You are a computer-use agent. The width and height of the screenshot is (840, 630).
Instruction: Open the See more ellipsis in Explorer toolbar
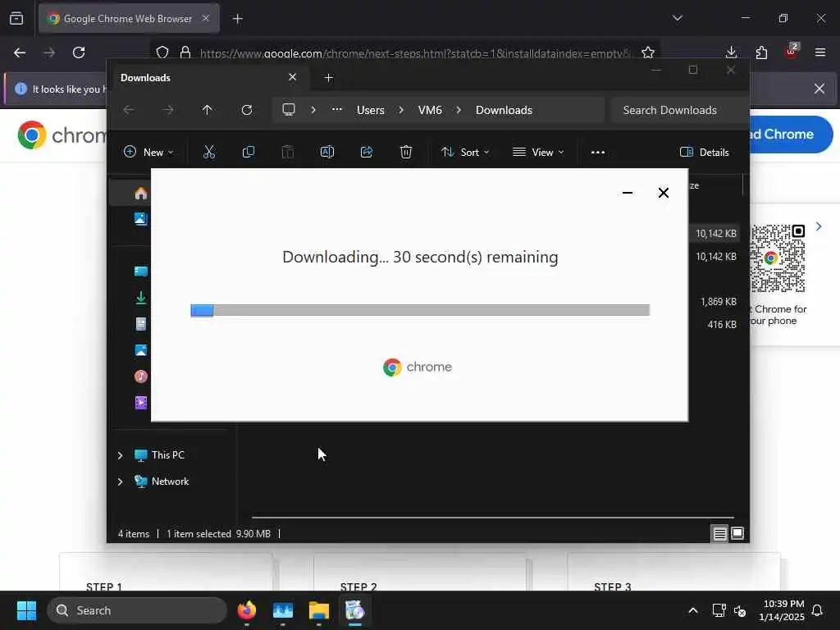tap(598, 152)
